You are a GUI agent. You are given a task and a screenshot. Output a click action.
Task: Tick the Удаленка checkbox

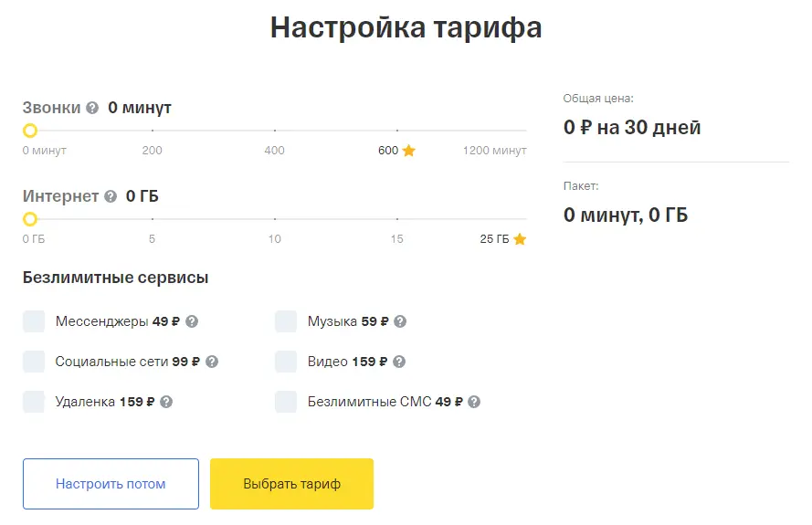pyautogui.click(x=34, y=402)
